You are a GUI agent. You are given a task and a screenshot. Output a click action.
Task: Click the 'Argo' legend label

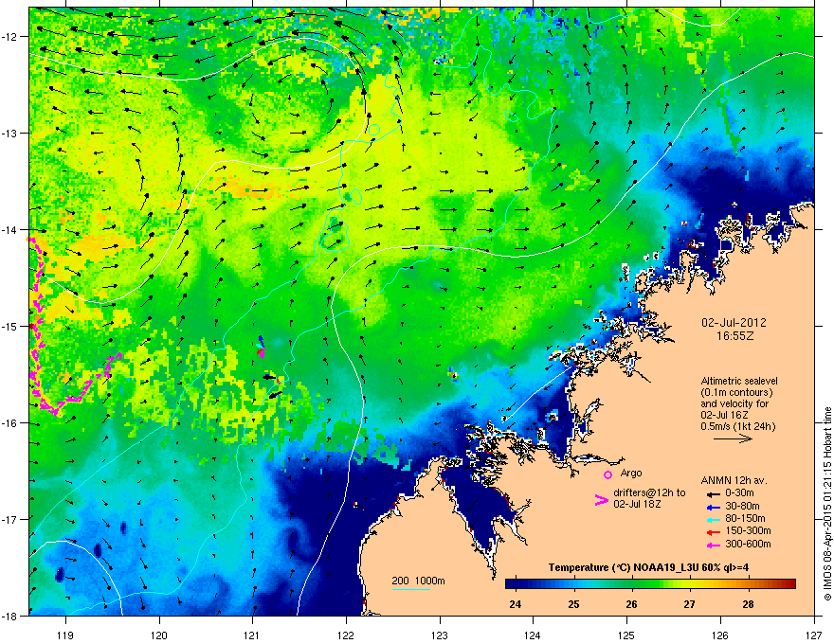631,473
